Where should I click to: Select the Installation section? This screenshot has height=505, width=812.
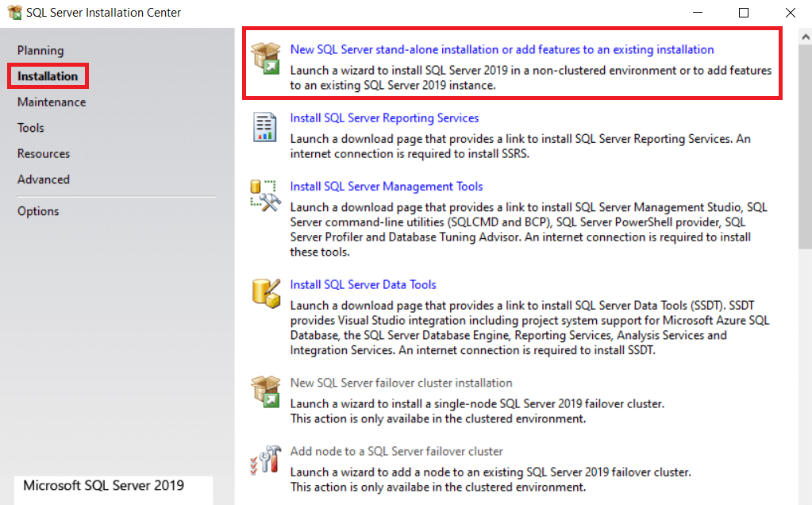[x=48, y=76]
